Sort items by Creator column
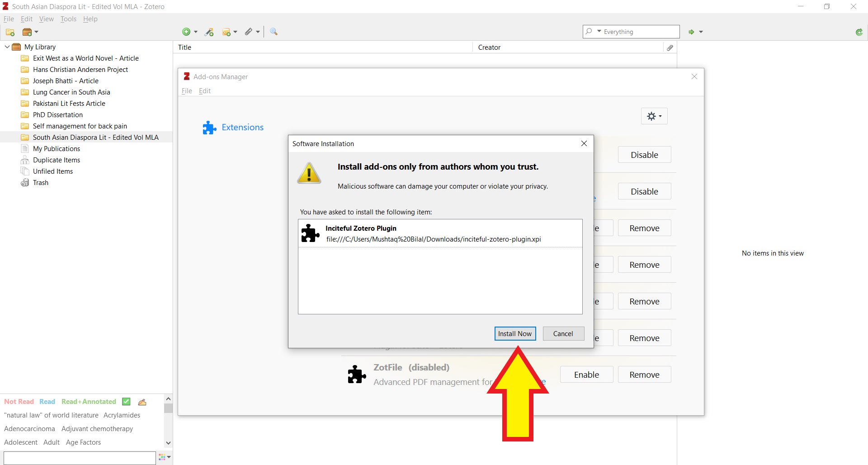The width and height of the screenshot is (868, 465). pos(568,47)
